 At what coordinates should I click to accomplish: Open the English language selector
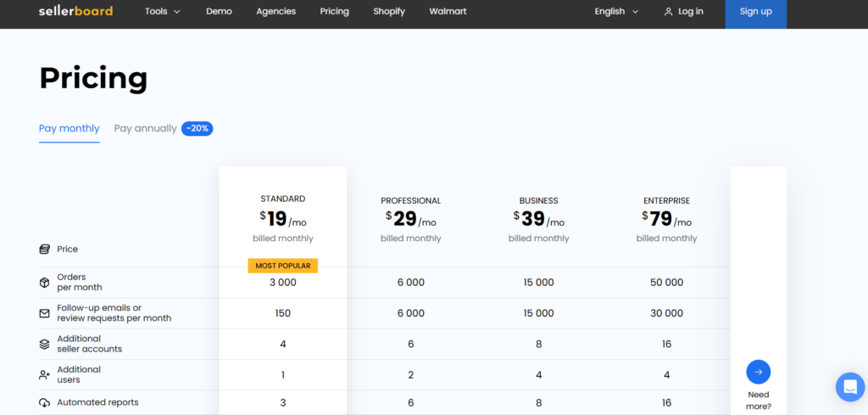(616, 12)
